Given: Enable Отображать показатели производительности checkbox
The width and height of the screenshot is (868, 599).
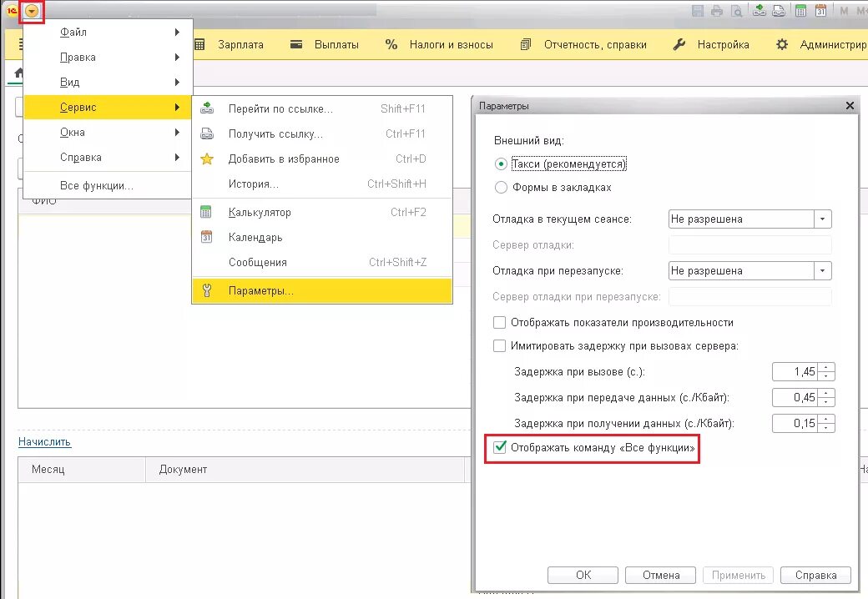Looking at the screenshot, I should click(499, 323).
